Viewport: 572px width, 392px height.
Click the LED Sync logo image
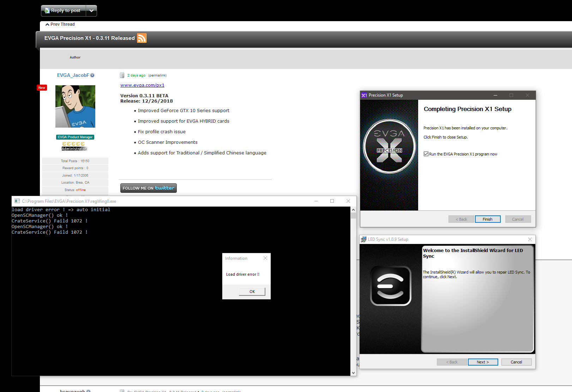(x=391, y=286)
